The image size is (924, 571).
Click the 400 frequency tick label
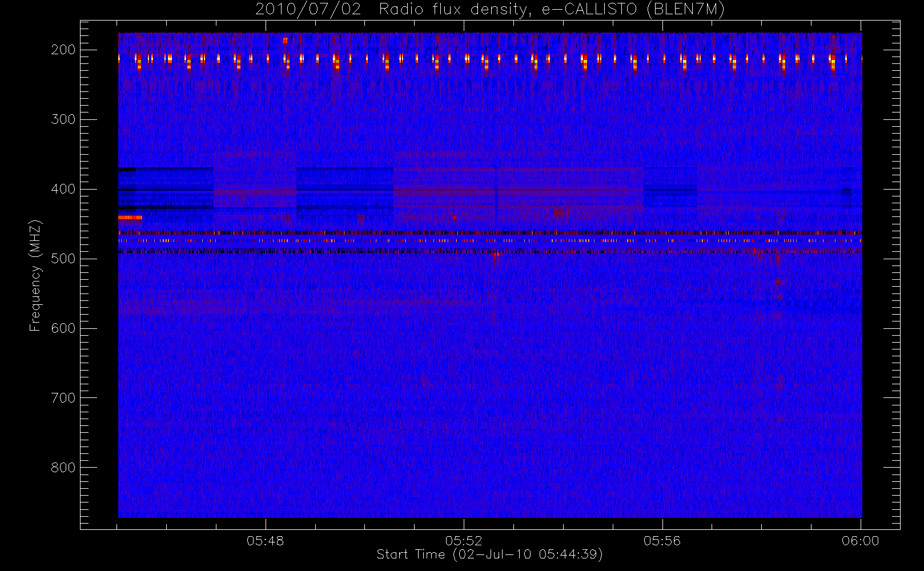[63, 189]
